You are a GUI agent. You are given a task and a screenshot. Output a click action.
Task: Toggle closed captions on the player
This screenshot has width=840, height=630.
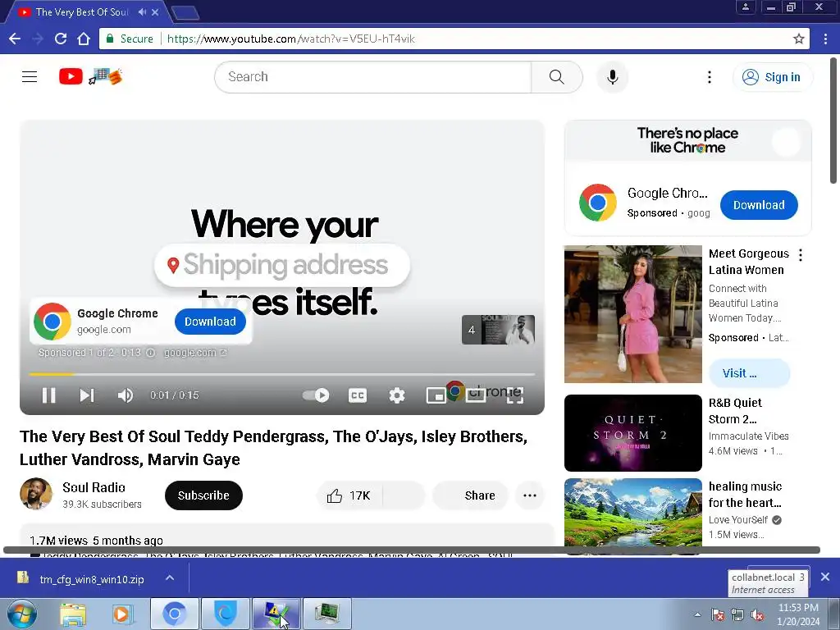[358, 395]
